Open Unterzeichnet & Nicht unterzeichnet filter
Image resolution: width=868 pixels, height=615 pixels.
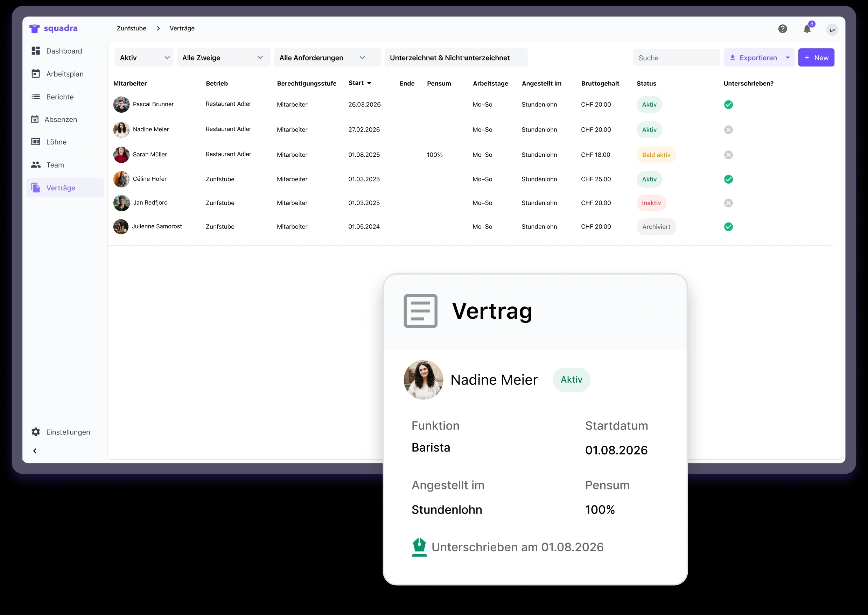[456, 58]
